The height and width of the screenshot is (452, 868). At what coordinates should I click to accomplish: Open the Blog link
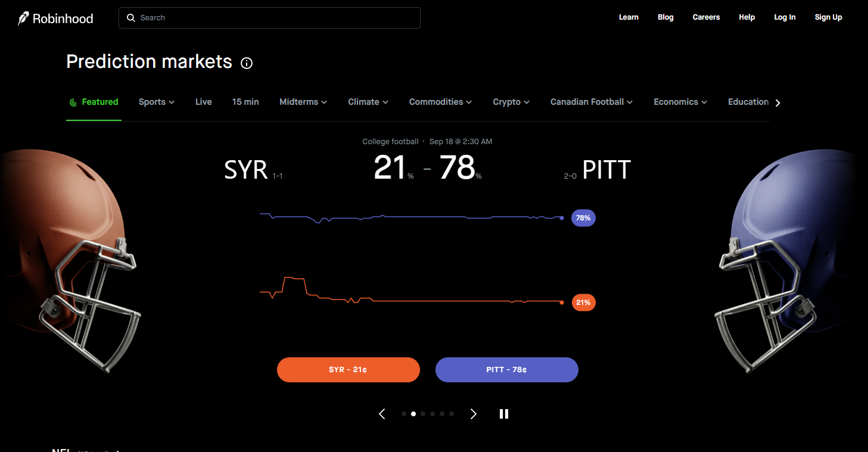[665, 17]
